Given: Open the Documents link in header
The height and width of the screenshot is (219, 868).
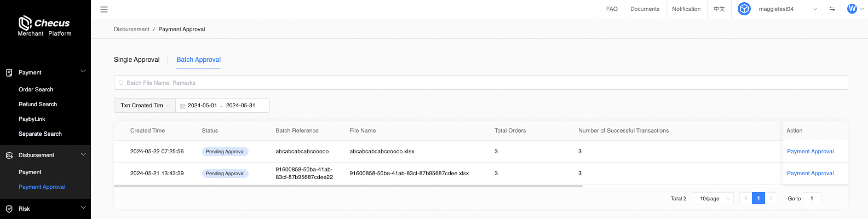Looking at the screenshot, I should [x=645, y=9].
